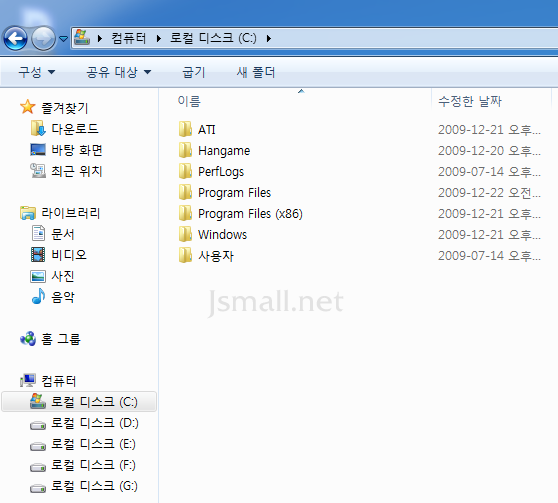
Task: Click the 라이브러리 icon
Action: click(x=28, y=213)
